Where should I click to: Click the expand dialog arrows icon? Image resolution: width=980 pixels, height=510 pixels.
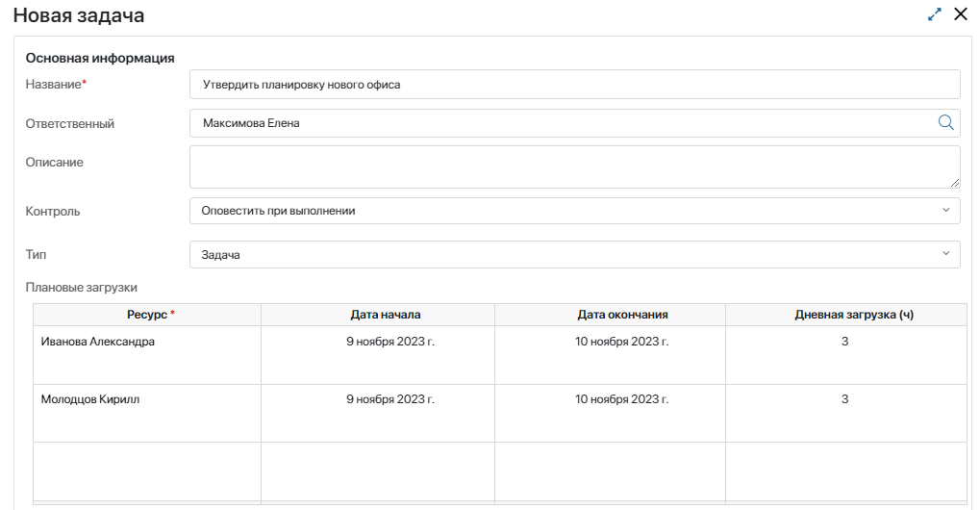934,14
